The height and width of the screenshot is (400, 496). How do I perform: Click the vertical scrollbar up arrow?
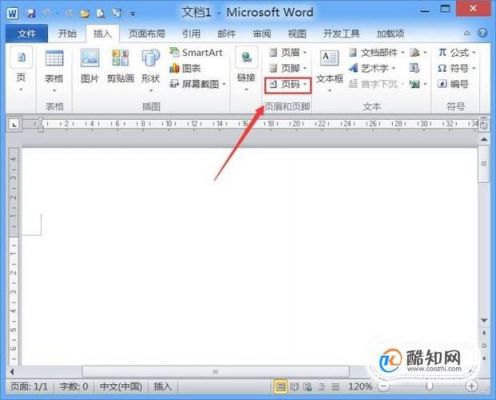point(484,139)
